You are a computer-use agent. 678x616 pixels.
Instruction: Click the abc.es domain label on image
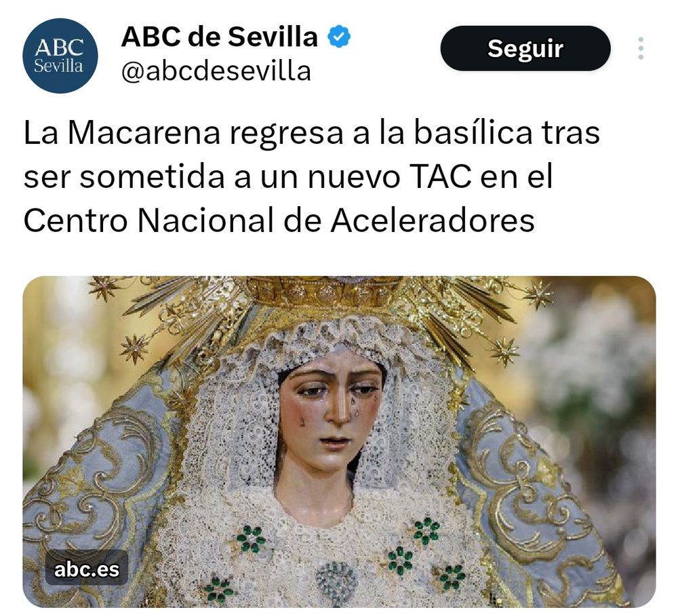pyautogui.click(x=87, y=569)
